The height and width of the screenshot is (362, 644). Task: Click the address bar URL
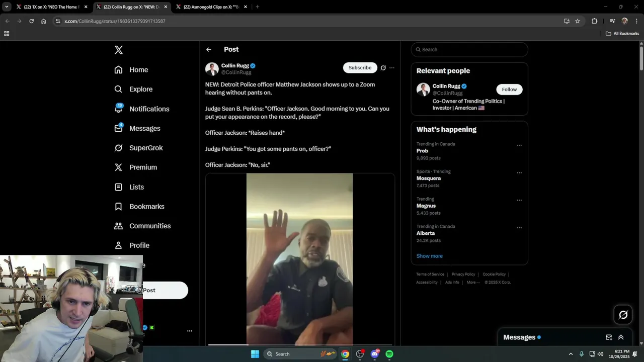(115, 21)
